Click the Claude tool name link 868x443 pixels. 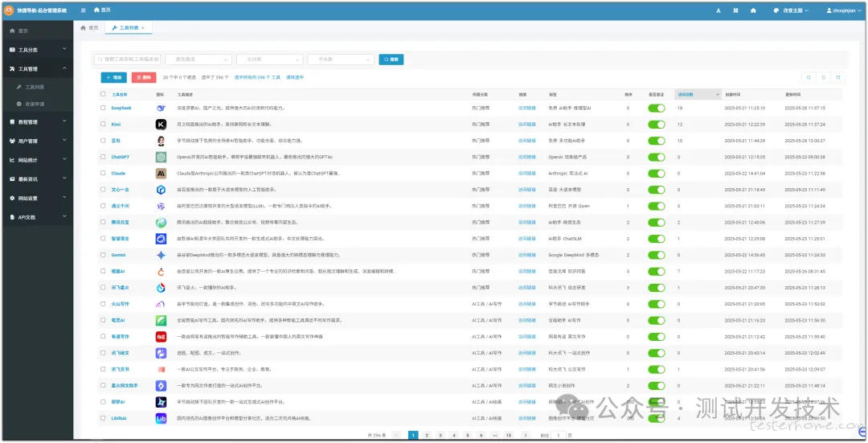pyautogui.click(x=118, y=174)
